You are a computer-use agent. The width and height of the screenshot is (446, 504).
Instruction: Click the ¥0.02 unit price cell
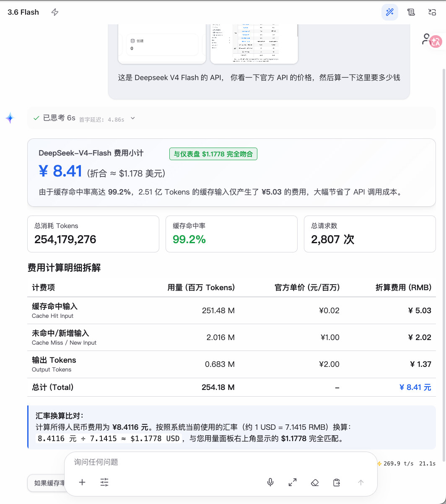(x=329, y=311)
